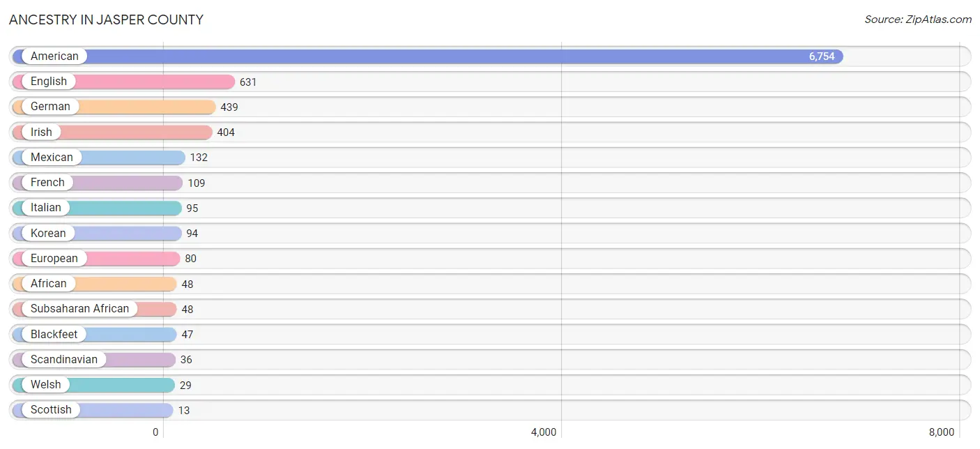This screenshot has width=980, height=449.
Task: Select the Irish ancestry label
Action: tap(41, 132)
